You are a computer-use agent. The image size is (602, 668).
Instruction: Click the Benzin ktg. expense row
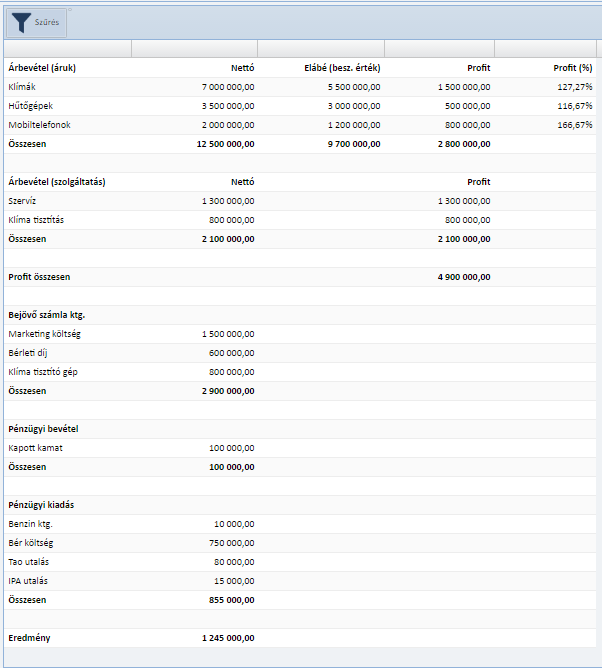[30, 524]
